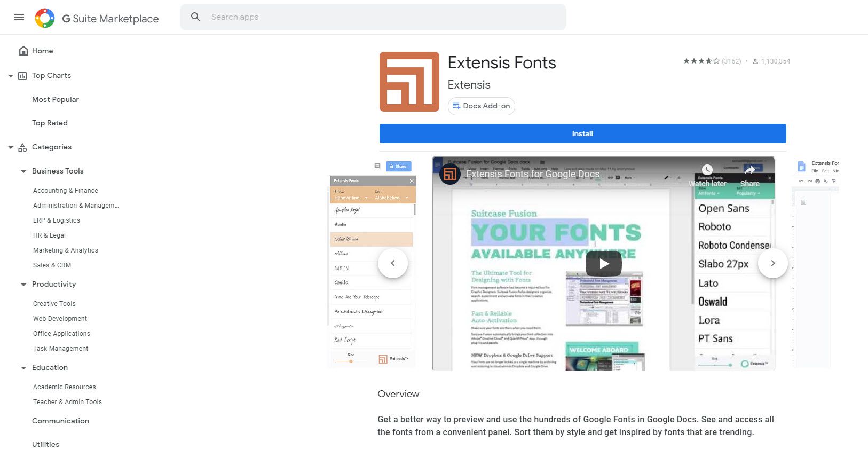Screen dimensions: 868x449
Task: Show next screenshot in carousel
Action: [773, 263]
